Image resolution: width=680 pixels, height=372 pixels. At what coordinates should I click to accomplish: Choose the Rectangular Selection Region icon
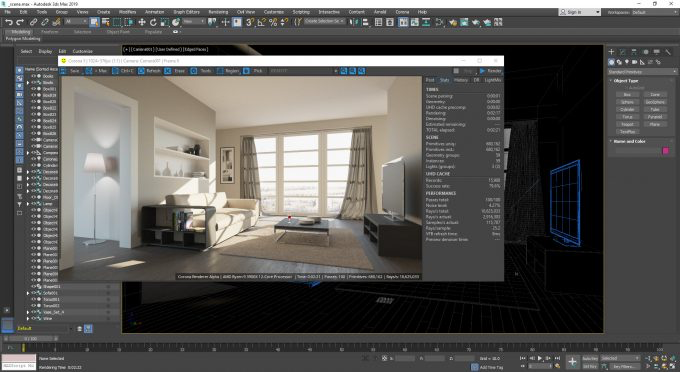pos(117,22)
